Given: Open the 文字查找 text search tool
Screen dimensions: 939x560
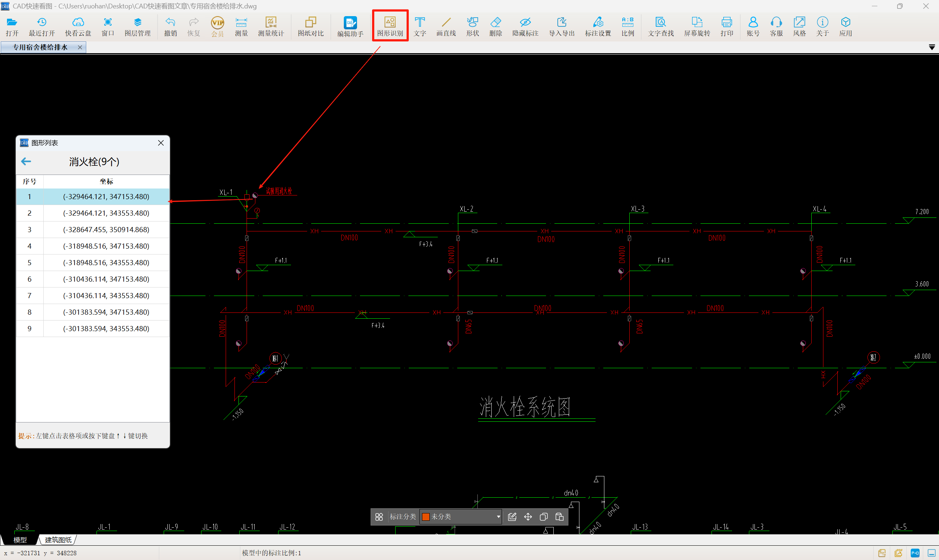Looking at the screenshot, I should [x=660, y=26].
